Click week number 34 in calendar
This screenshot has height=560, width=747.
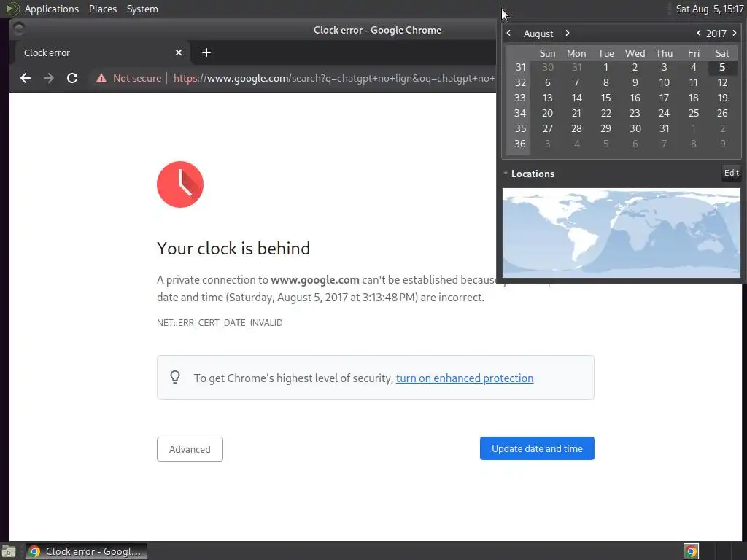[519, 113]
